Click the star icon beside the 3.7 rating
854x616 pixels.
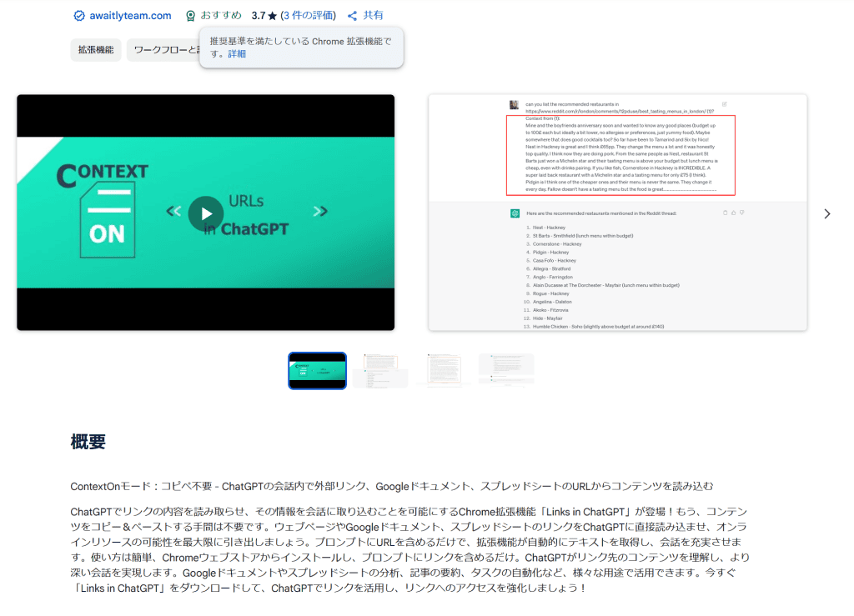coord(271,14)
